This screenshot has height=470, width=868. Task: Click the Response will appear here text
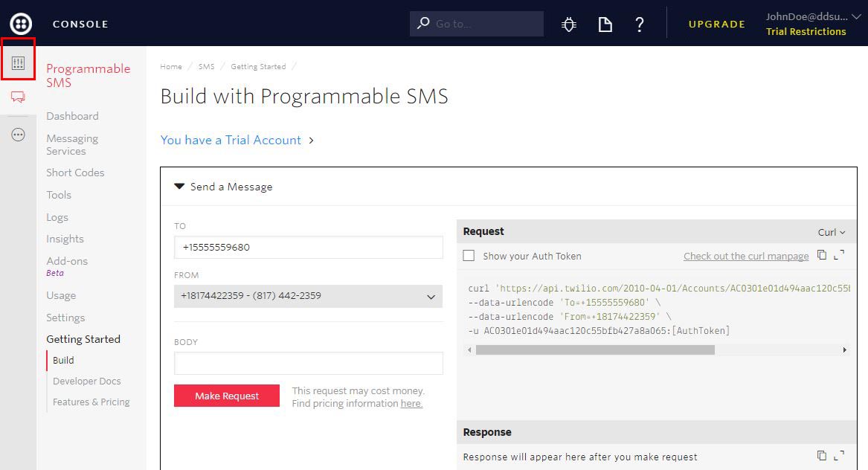click(580, 457)
